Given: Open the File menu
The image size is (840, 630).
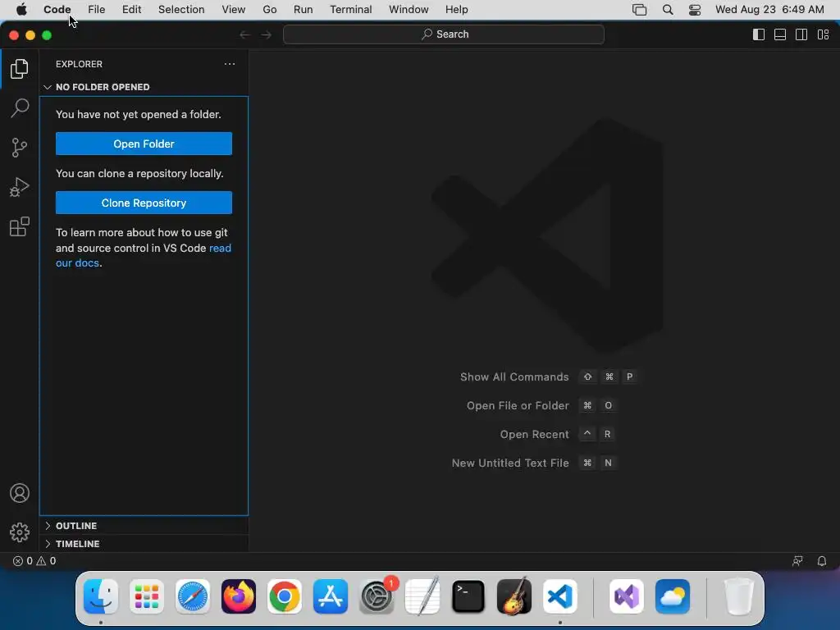Looking at the screenshot, I should pyautogui.click(x=97, y=10).
